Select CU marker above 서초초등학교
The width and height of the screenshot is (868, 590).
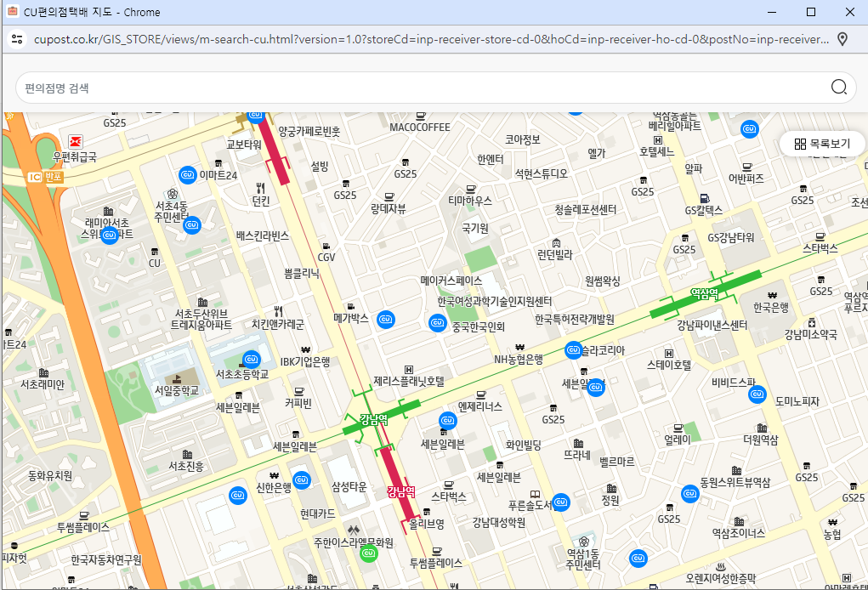(252, 360)
